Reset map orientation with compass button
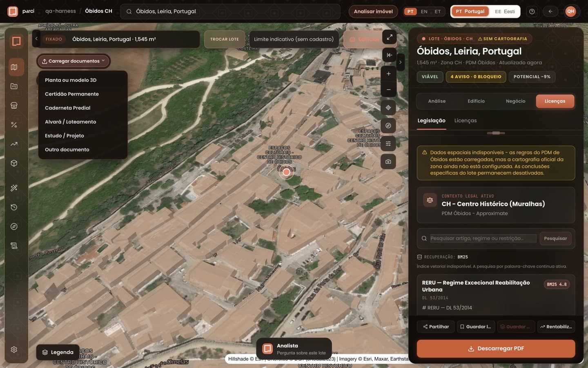Screen dimensions: 588x368 pyautogui.click(x=388, y=126)
